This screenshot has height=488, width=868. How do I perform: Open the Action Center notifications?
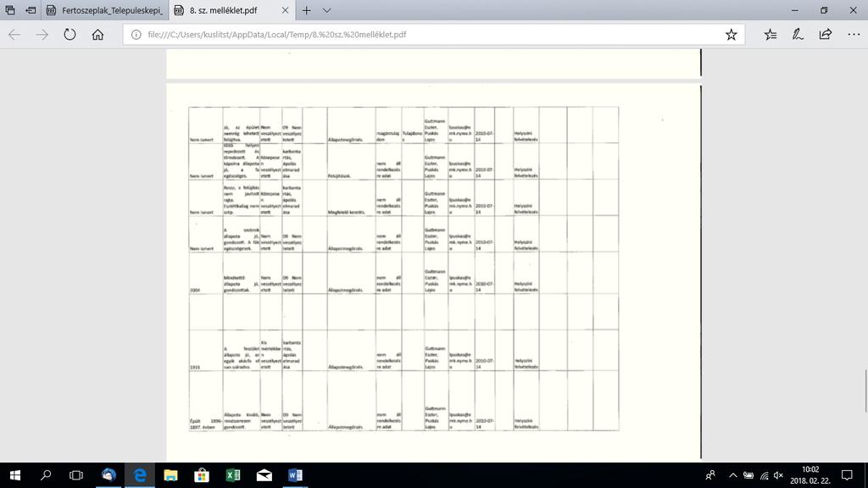(847, 475)
